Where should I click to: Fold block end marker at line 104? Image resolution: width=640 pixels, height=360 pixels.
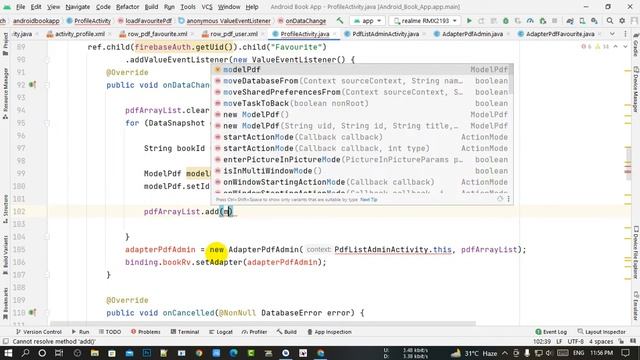pos(47,237)
